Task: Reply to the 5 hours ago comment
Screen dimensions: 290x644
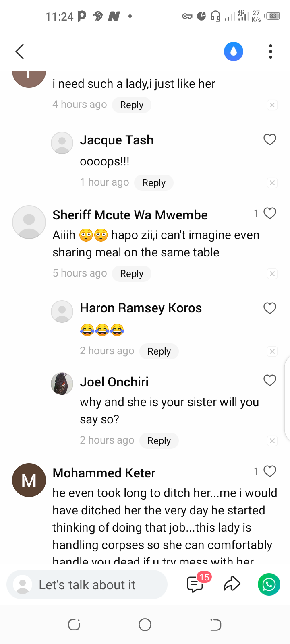Action: point(132,274)
